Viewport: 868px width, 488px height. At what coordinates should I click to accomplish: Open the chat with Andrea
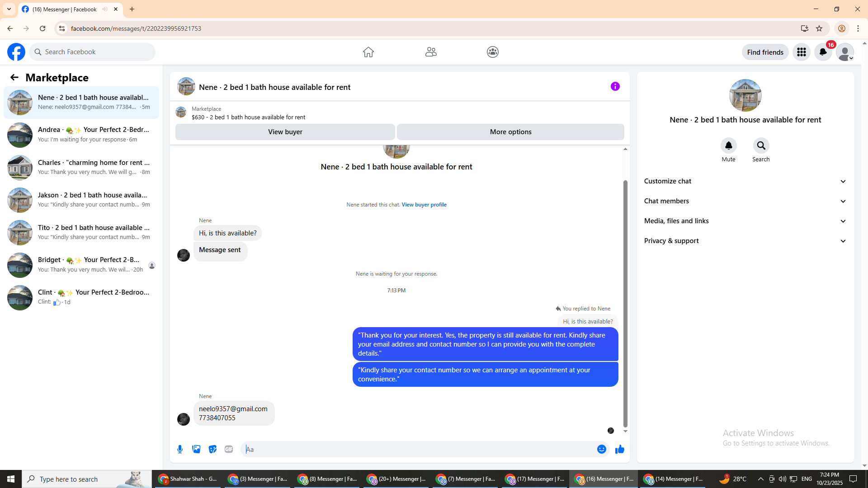tap(81, 135)
